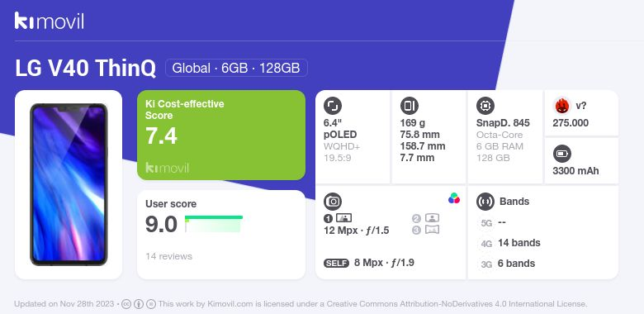The width and height of the screenshot is (644, 314).
Task: Open the Ki Cost-effective Score card
Action: (x=221, y=135)
